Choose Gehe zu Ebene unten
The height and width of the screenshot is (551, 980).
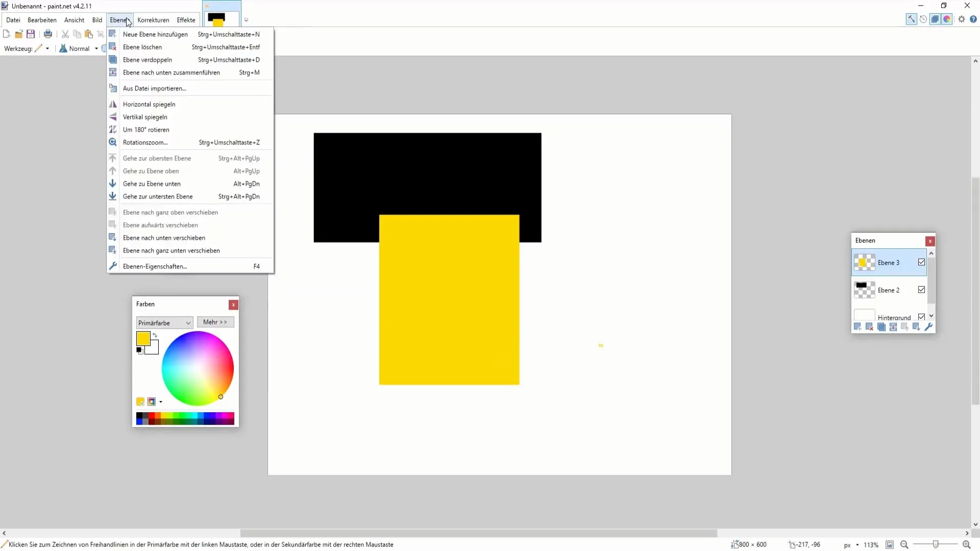click(190, 184)
